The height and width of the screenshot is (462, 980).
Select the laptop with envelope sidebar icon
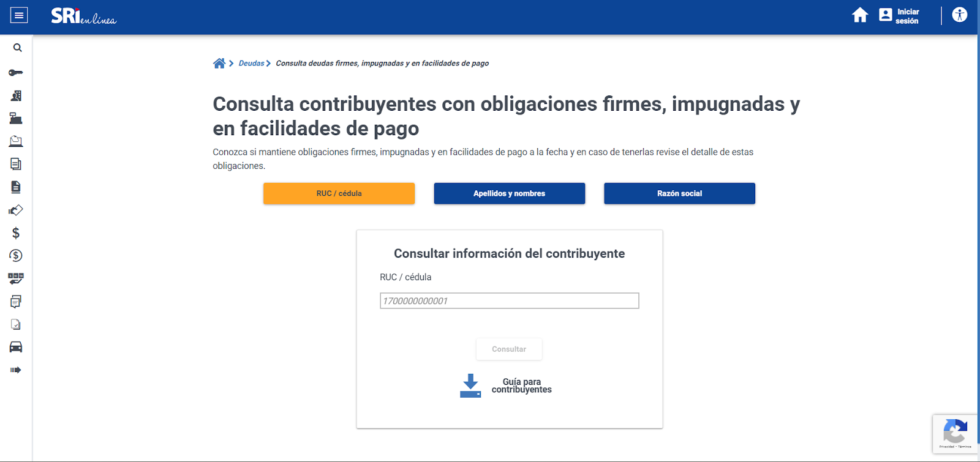16,141
